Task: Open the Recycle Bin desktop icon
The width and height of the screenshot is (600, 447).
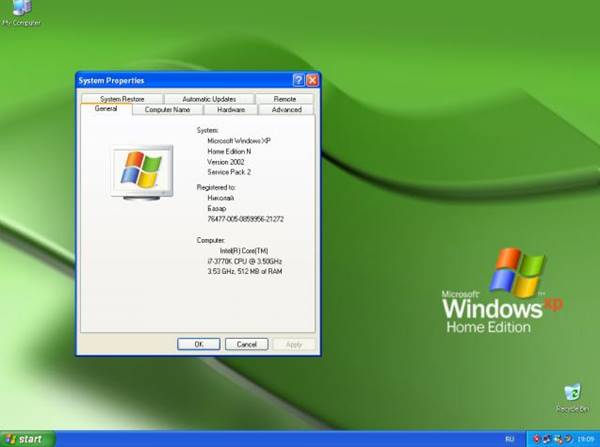Action: [x=572, y=399]
